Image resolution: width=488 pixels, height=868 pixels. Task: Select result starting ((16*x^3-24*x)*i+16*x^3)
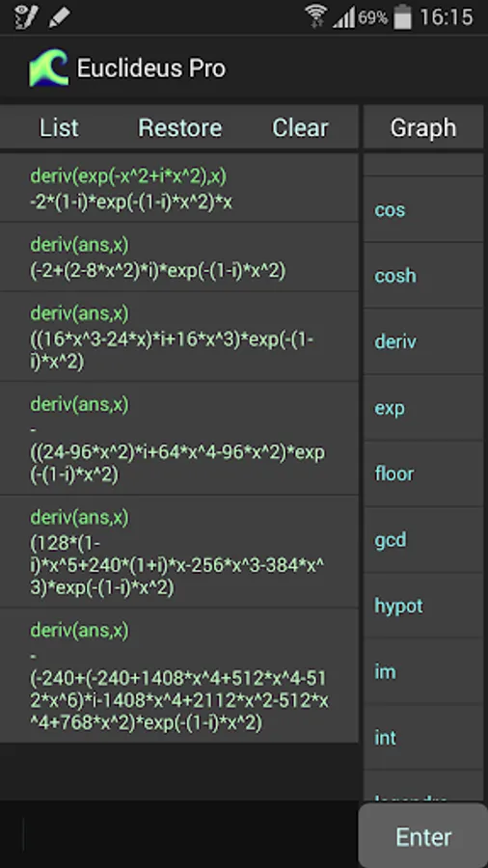(x=172, y=350)
